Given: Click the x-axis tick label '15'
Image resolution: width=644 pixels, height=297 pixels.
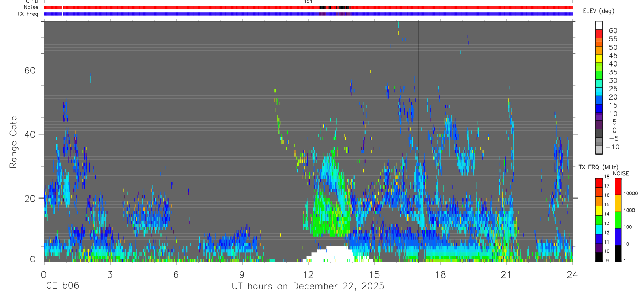Looking at the screenshot, I should (x=374, y=274).
